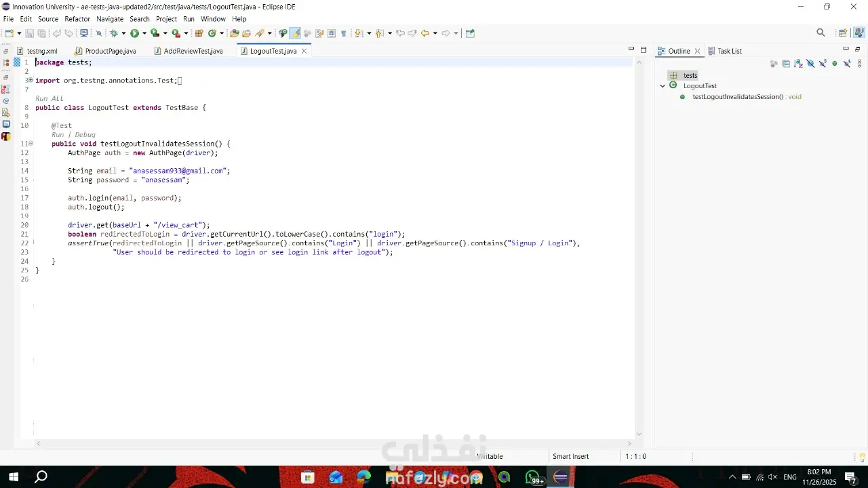Select the tests package in Outline
This screenshot has height=488, width=868.
click(x=684, y=75)
